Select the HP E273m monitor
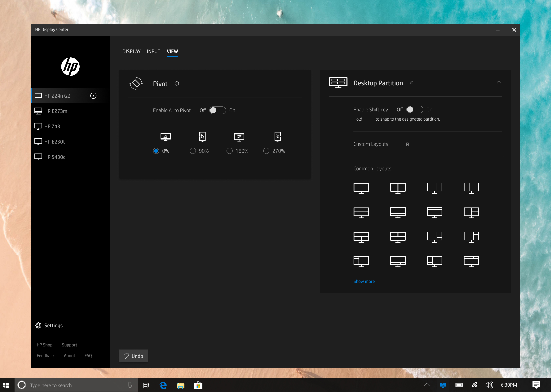This screenshot has width=551, height=392. [x=70, y=111]
